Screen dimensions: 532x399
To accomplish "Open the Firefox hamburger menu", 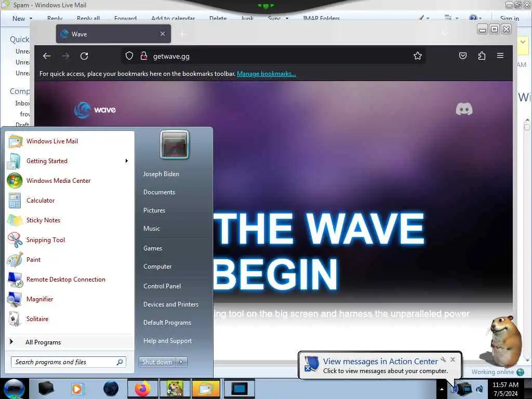I will (500, 55).
